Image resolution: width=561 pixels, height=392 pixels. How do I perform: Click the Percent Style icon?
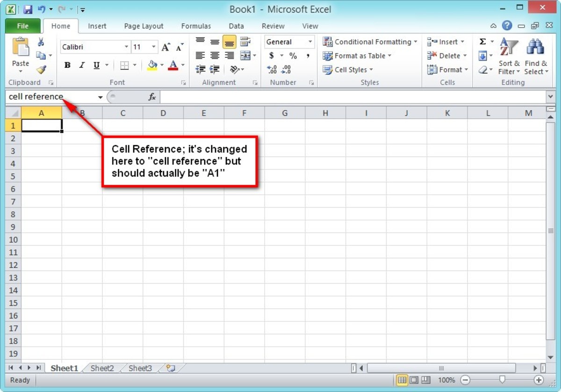293,56
